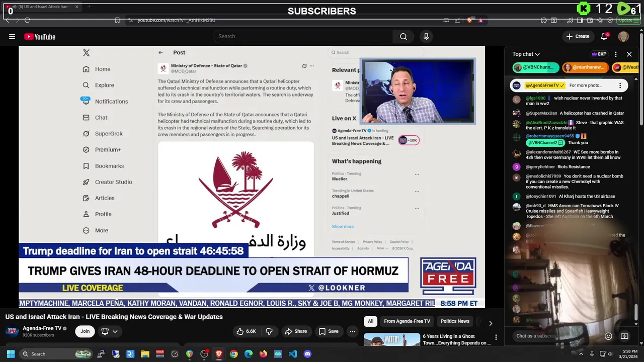The width and height of the screenshot is (644, 362).
Task: Click the Join membership button
Action: click(x=85, y=331)
